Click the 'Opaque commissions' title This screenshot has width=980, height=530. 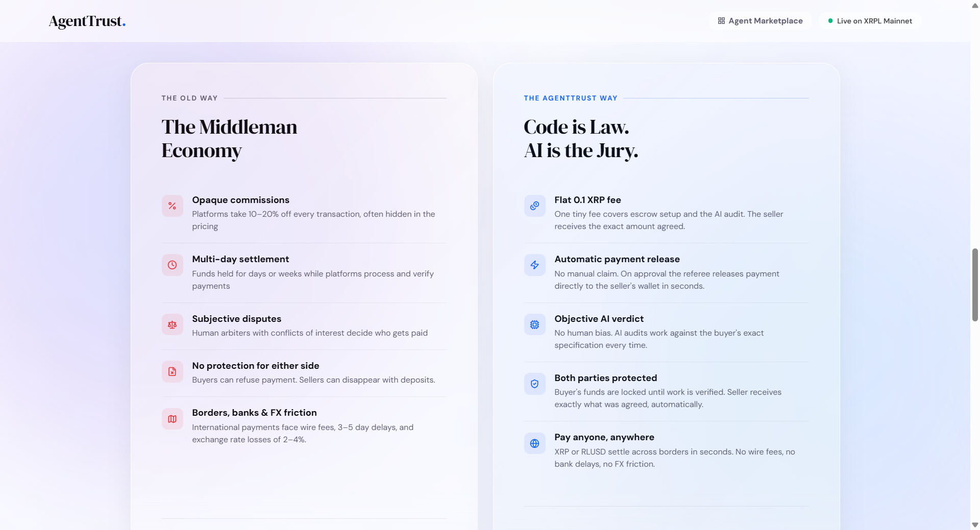(x=240, y=200)
